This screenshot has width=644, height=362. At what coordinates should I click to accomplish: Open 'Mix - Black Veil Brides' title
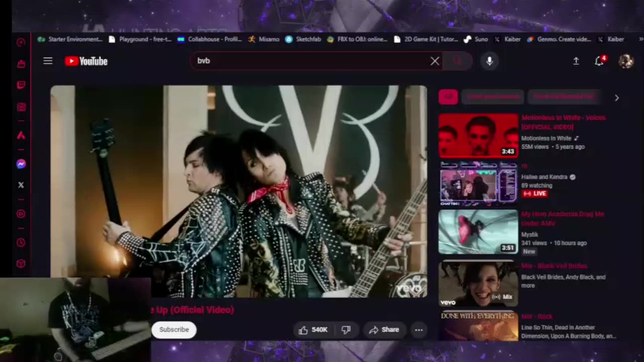click(x=554, y=266)
